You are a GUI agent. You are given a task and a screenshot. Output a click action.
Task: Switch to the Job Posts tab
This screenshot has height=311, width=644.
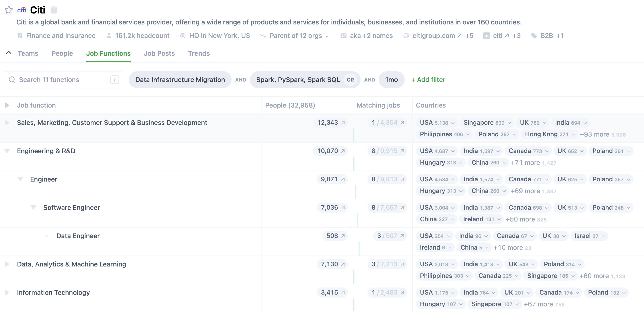pos(159,53)
